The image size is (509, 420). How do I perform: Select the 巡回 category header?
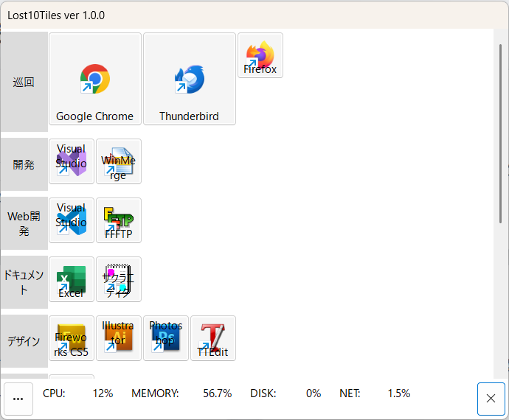(x=24, y=82)
